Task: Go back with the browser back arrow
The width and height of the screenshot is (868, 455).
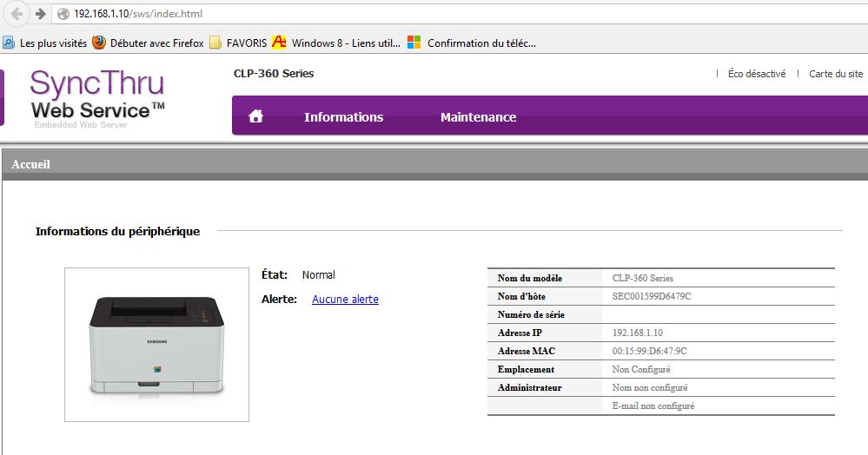Action: pyautogui.click(x=17, y=14)
